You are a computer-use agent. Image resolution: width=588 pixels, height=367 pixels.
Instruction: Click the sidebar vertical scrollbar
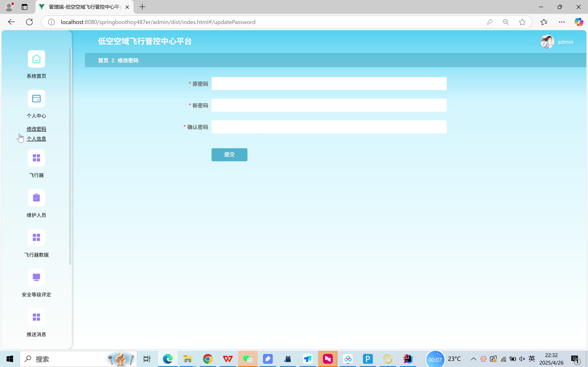tap(70, 155)
